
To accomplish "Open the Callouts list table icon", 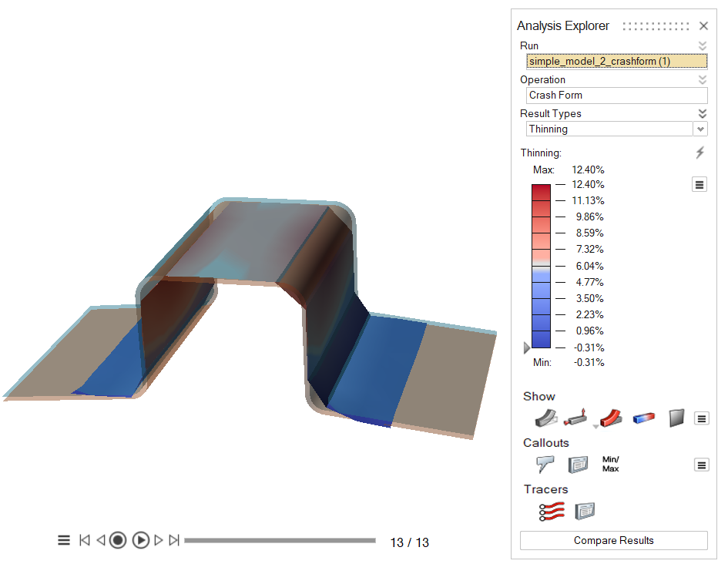I will [x=578, y=465].
